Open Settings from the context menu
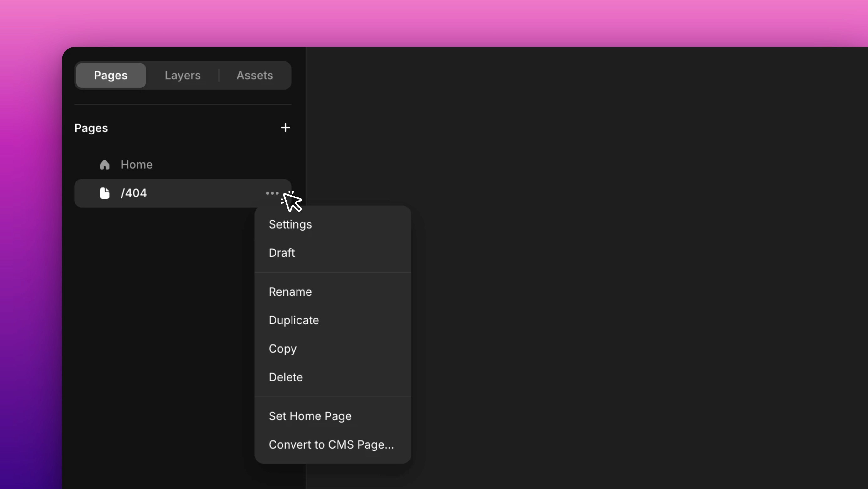 click(290, 225)
